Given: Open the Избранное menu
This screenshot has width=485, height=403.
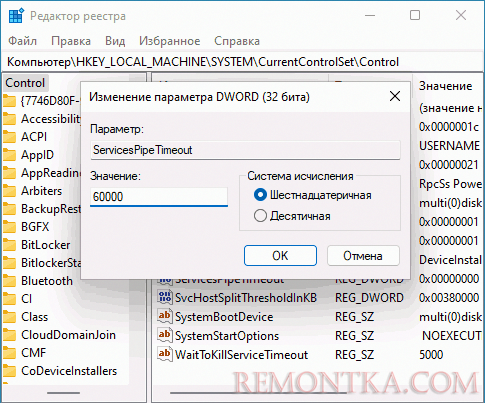Looking at the screenshot, I should pyautogui.click(x=170, y=41).
